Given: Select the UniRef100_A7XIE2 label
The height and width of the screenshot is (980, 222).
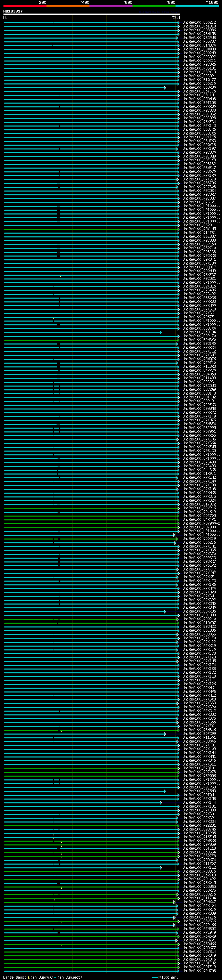Looking at the screenshot, I should point(199,867).
